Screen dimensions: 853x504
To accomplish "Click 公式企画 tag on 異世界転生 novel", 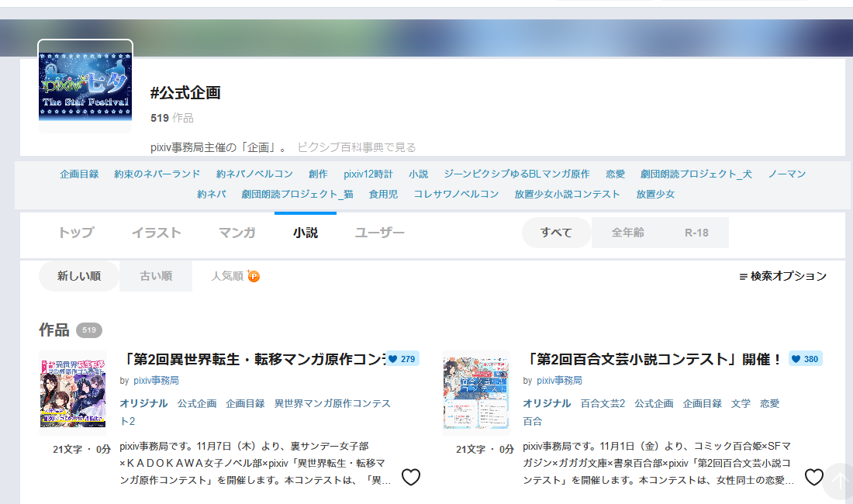I will coord(197,403).
